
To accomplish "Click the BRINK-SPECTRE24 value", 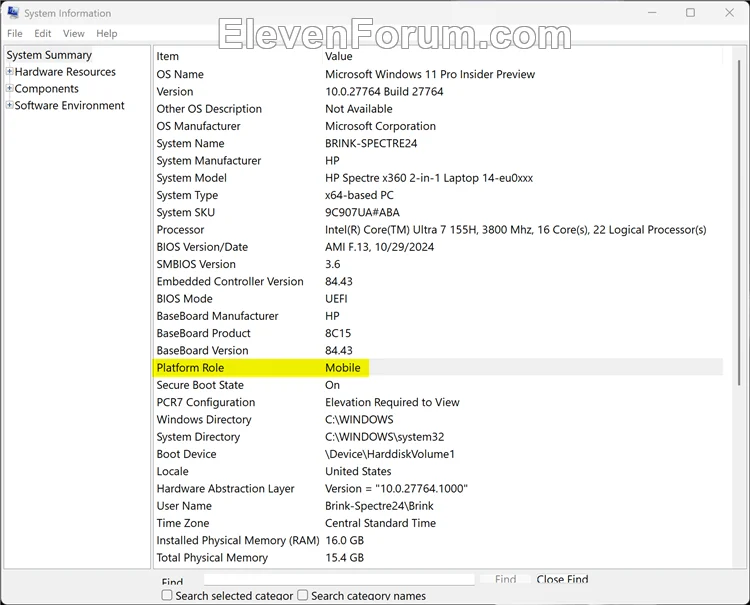I will (371, 143).
